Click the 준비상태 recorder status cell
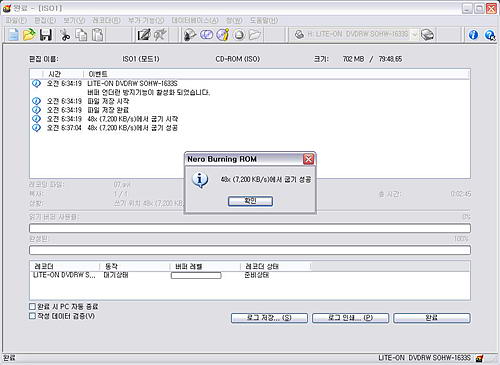The height and width of the screenshot is (365, 500). pyautogui.click(x=257, y=275)
